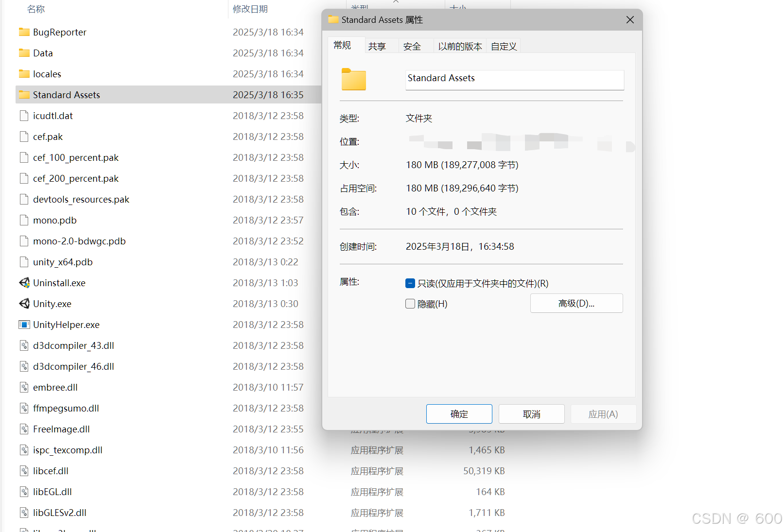Click the d3dcompiler_43.dll file icon
Image resolution: width=784 pixels, height=532 pixels.
[x=24, y=345]
